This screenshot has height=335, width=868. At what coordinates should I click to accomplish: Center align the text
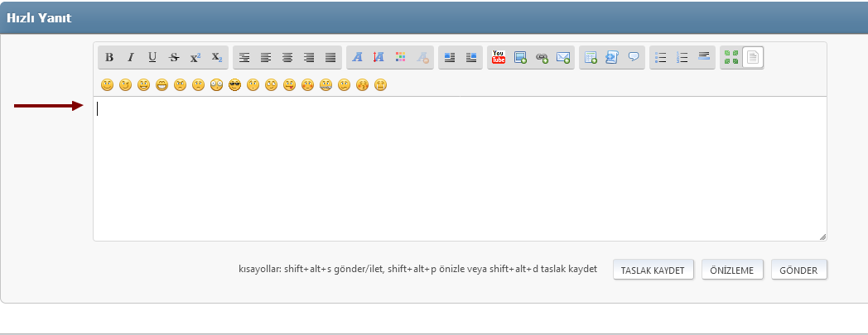pos(287,57)
